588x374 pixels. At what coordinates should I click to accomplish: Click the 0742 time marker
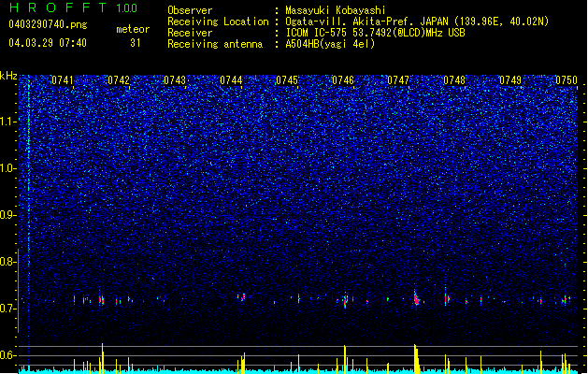(x=119, y=79)
